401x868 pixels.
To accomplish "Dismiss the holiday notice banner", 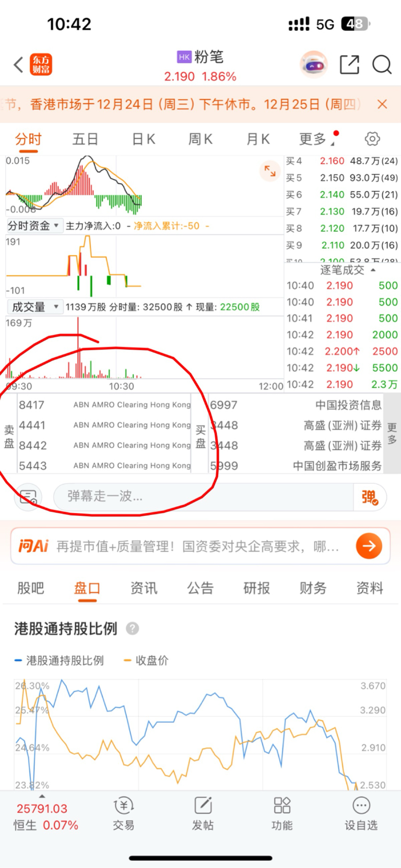I will click(x=382, y=104).
